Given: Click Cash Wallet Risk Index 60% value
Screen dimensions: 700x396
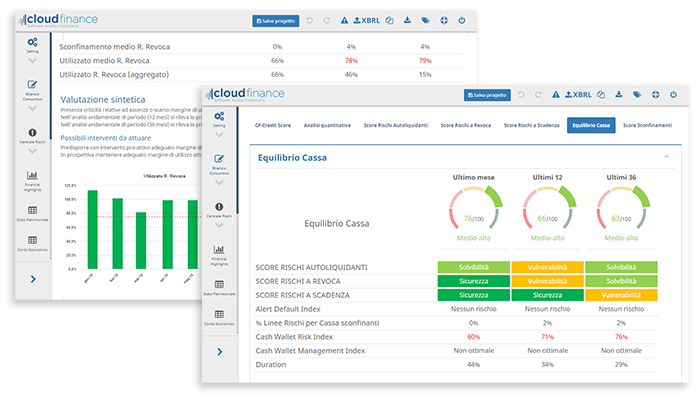Looking at the screenshot, I should [x=474, y=337].
